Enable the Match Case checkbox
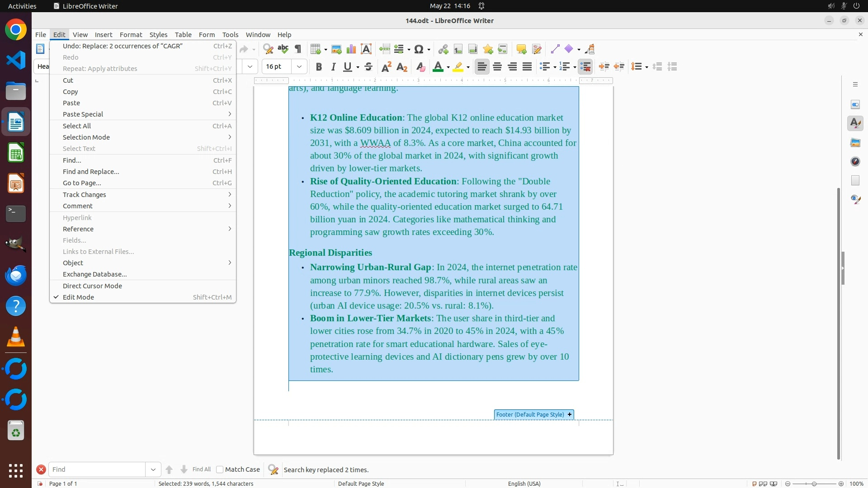This screenshot has height=488, width=868. [x=220, y=469]
